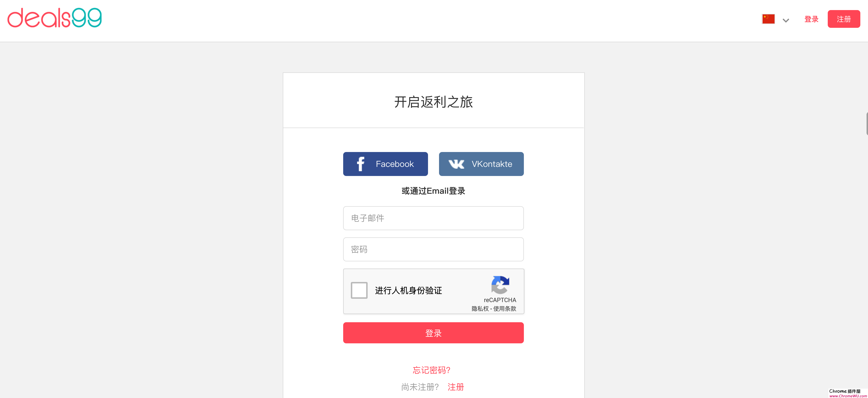The width and height of the screenshot is (868, 398).
Task: Focus the 电子邮件 email field
Action: click(433, 218)
